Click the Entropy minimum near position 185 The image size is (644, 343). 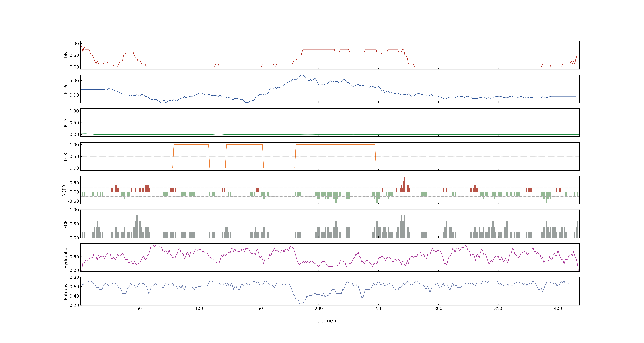tap(301, 304)
